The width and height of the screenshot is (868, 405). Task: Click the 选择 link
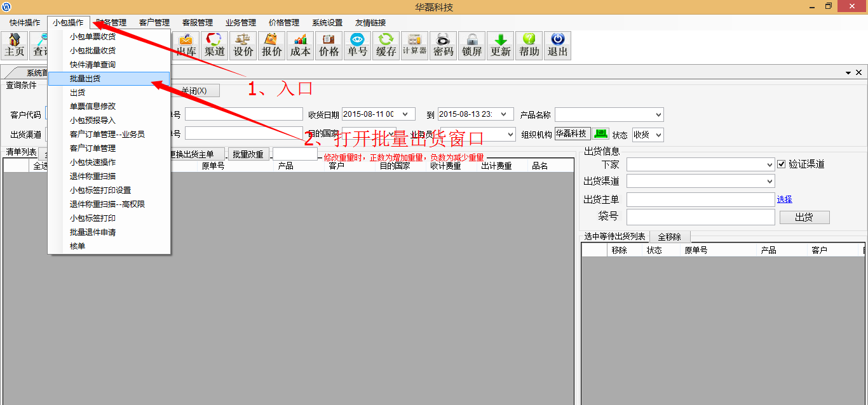point(784,199)
